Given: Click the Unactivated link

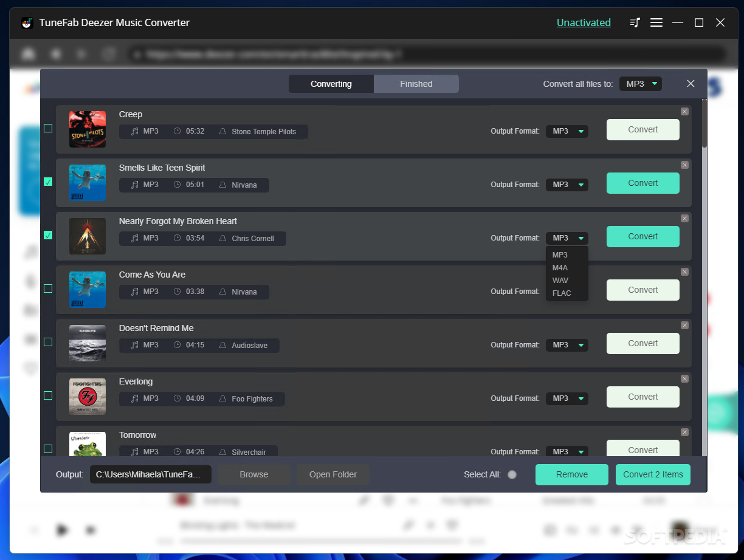Looking at the screenshot, I should [584, 22].
